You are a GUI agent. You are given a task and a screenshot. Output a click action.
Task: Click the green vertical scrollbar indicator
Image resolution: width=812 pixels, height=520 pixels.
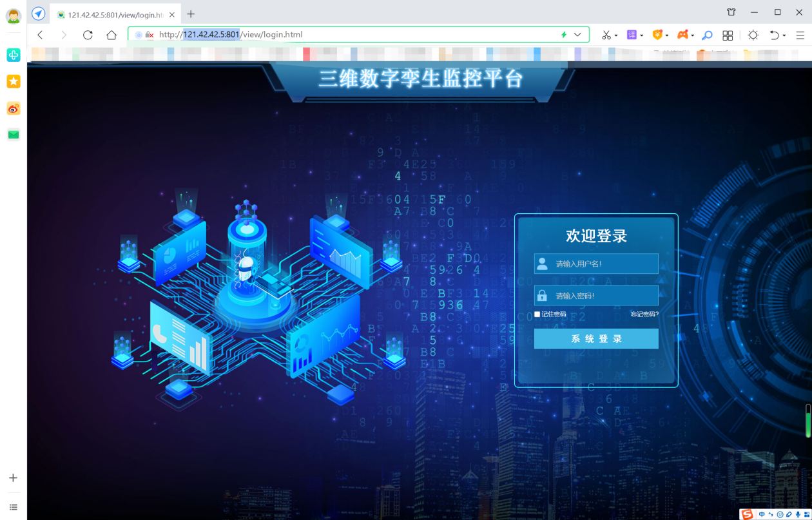[808, 421]
